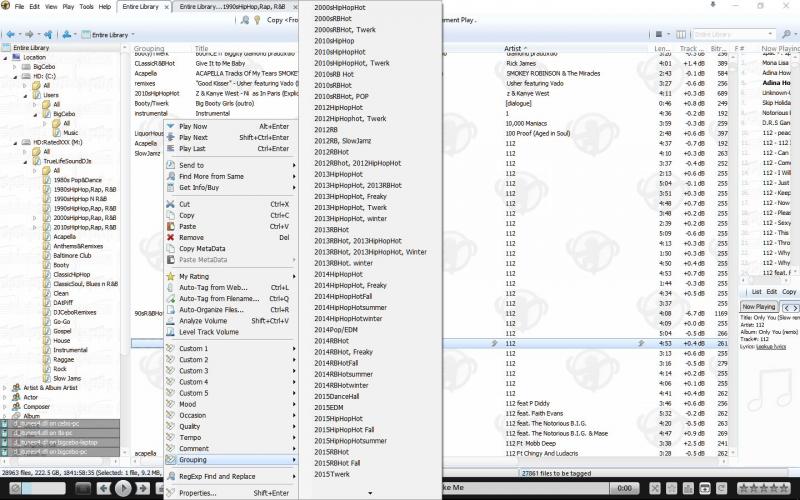The height and width of the screenshot is (500, 800).
Task: Click the Copy button in Now Playing panel
Action: tap(789, 292)
